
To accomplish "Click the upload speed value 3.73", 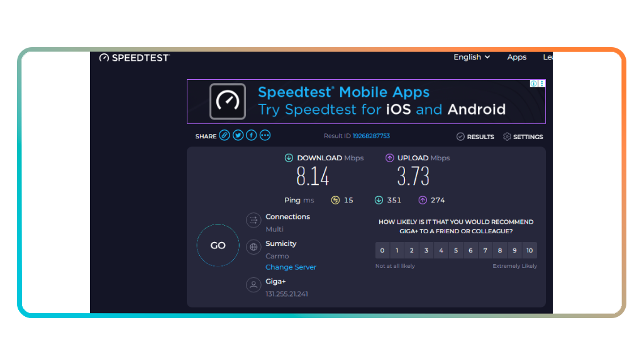I will (x=413, y=177).
